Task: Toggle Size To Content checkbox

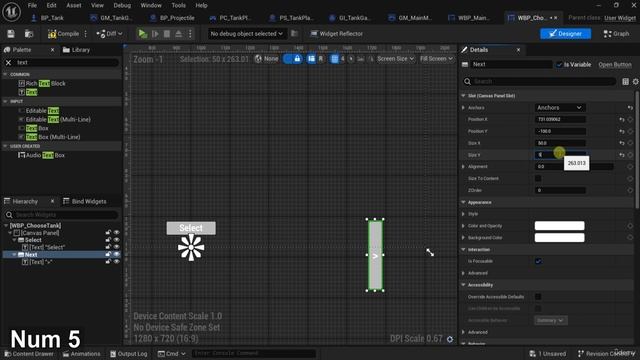Action: tap(538, 178)
